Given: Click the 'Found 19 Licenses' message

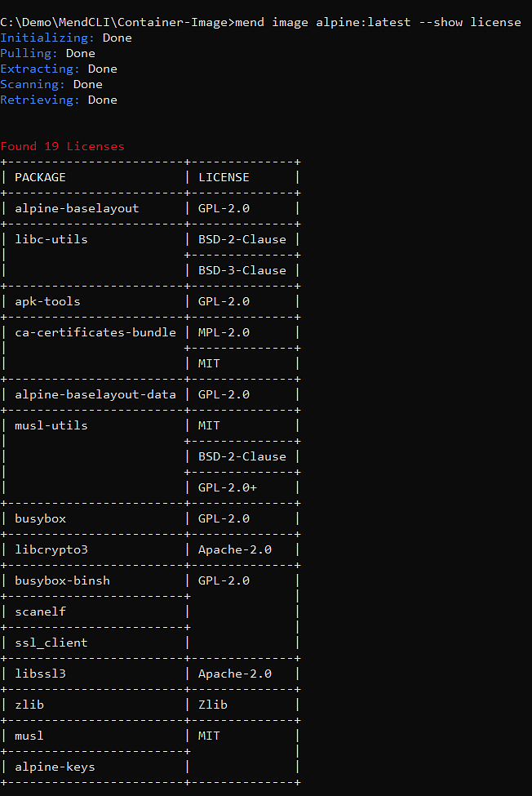Looking at the screenshot, I should click(x=63, y=146).
